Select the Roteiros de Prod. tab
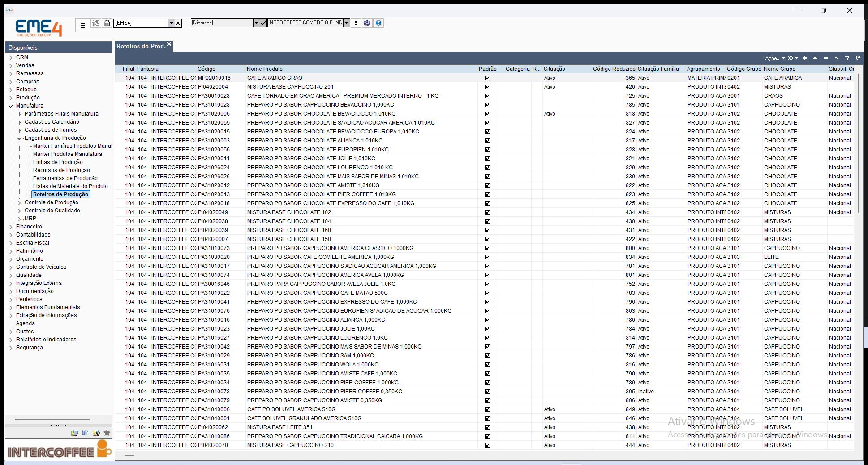868x465 pixels. coord(141,46)
